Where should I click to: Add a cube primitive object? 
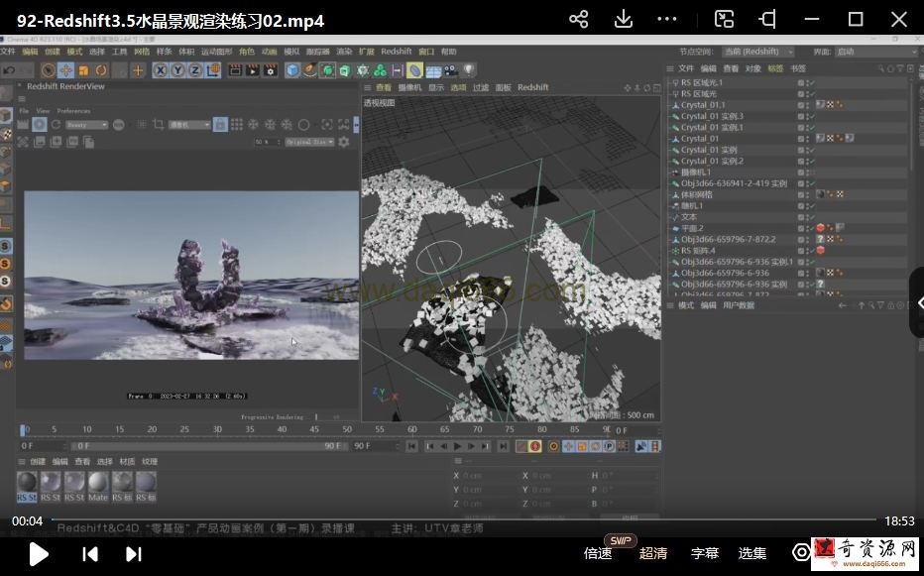[292, 70]
